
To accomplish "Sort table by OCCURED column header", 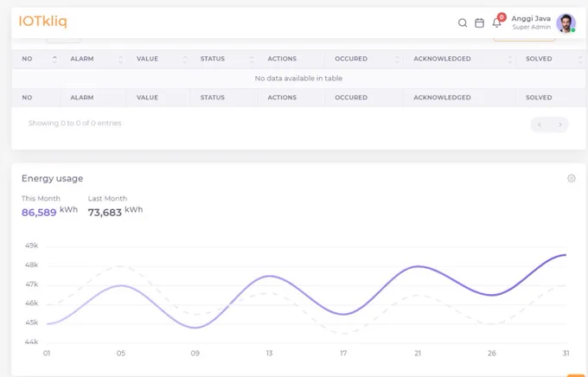I will pyautogui.click(x=364, y=59).
